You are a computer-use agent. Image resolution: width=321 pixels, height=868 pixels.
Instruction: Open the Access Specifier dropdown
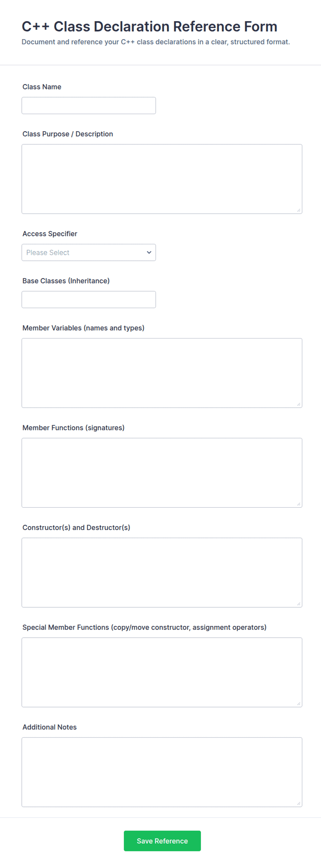tap(89, 252)
